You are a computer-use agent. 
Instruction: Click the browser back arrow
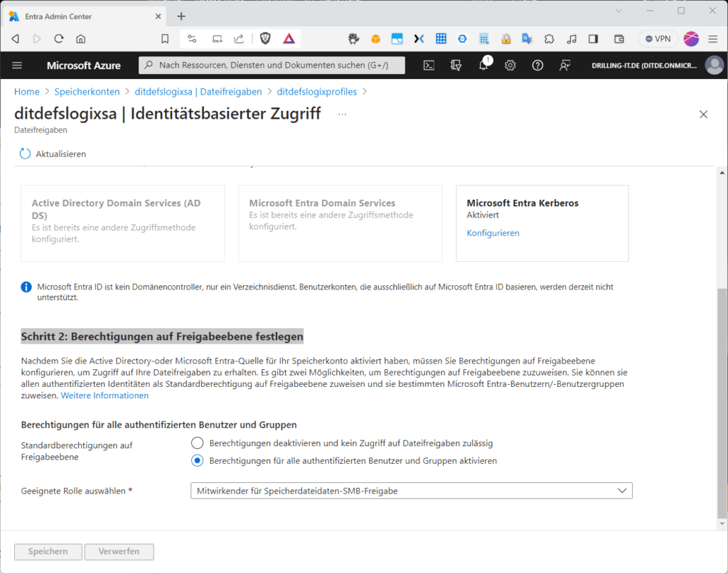[x=16, y=39]
